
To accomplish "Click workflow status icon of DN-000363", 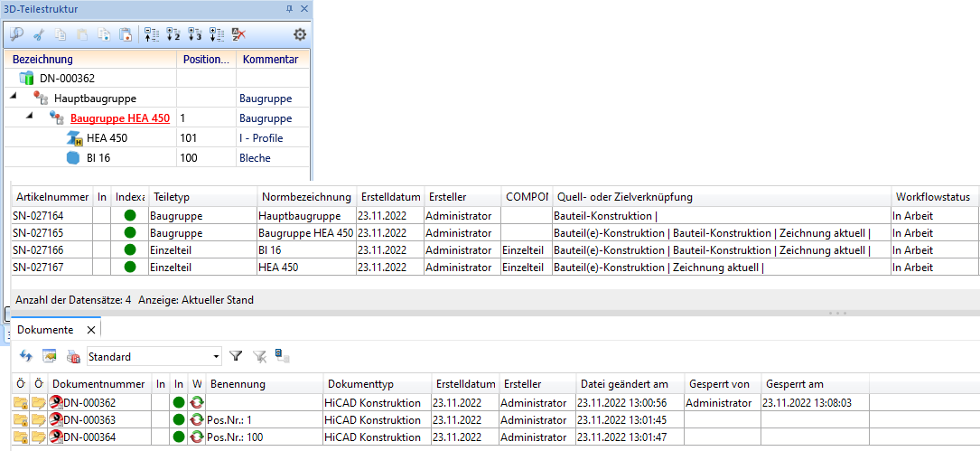I will click(x=196, y=419).
